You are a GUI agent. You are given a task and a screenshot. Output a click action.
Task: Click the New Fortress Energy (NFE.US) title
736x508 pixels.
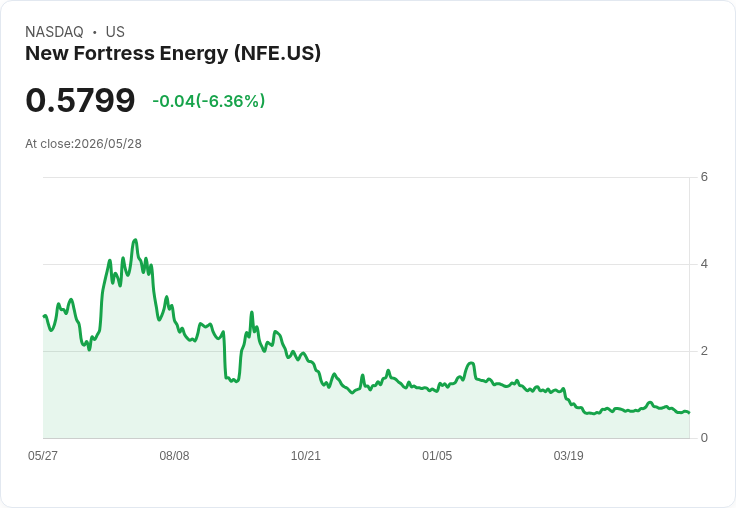click(173, 54)
